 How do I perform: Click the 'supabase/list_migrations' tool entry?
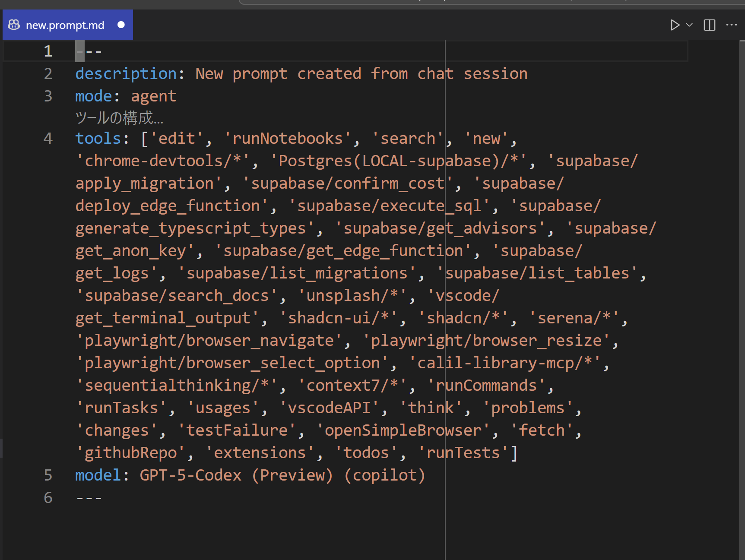click(297, 273)
